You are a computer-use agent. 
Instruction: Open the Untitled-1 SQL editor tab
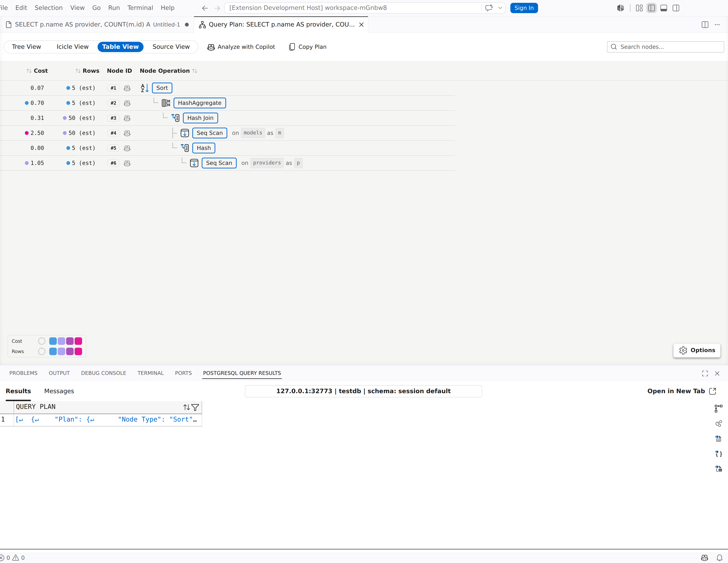(x=97, y=25)
